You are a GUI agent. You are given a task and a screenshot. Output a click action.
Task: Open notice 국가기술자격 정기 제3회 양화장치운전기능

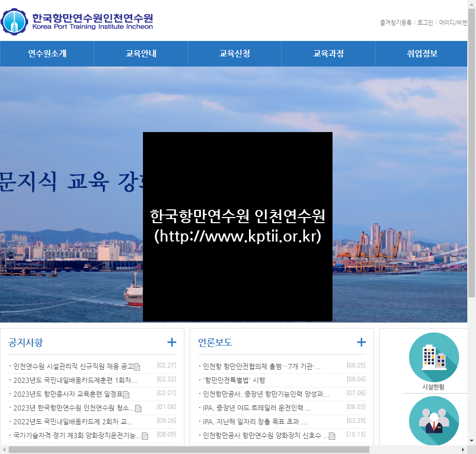[77, 436]
